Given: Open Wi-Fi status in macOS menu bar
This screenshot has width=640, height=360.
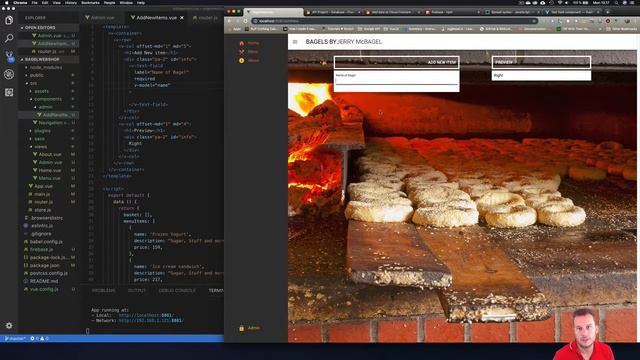Looking at the screenshot, I should 560,3.
